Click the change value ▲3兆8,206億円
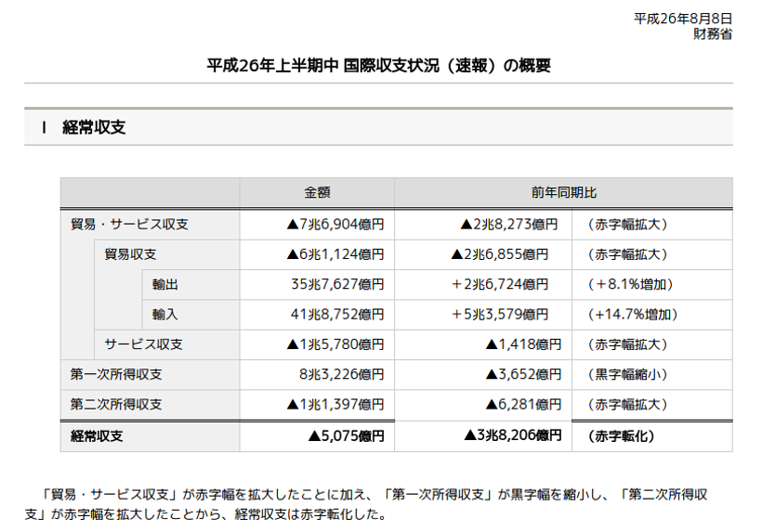The width and height of the screenshot is (762, 532). click(513, 435)
